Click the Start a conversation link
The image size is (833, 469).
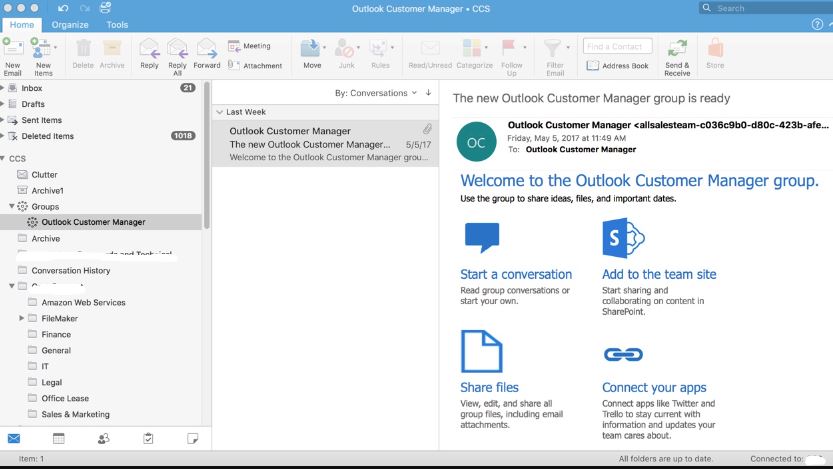click(x=516, y=274)
